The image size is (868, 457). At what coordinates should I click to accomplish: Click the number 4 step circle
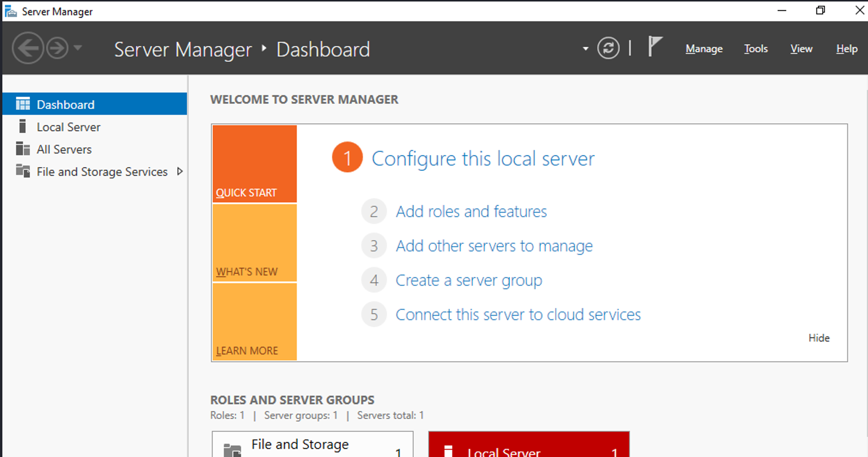pyautogui.click(x=374, y=280)
